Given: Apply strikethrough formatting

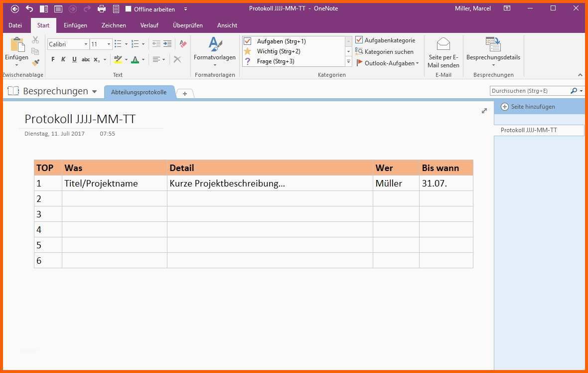Looking at the screenshot, I should point(86,59).
